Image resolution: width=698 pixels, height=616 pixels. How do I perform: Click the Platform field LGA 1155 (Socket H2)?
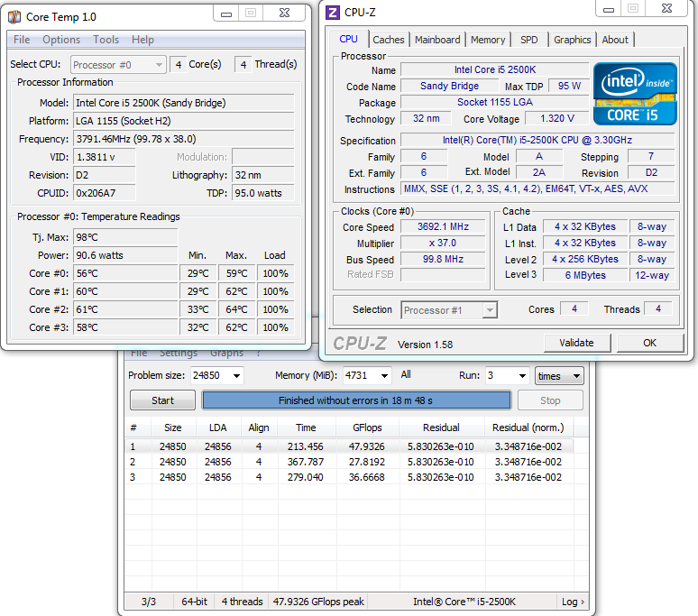[x=183, y=121]
